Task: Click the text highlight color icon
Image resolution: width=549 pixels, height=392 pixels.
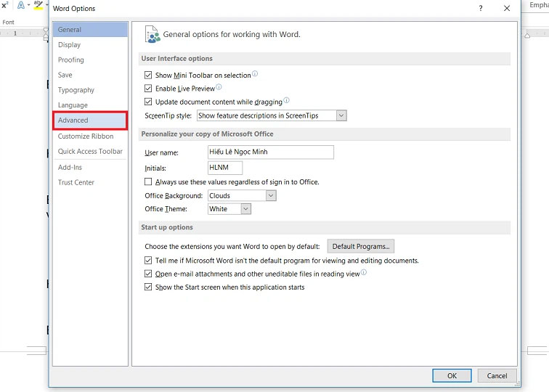Action: (x=38, y=5)
